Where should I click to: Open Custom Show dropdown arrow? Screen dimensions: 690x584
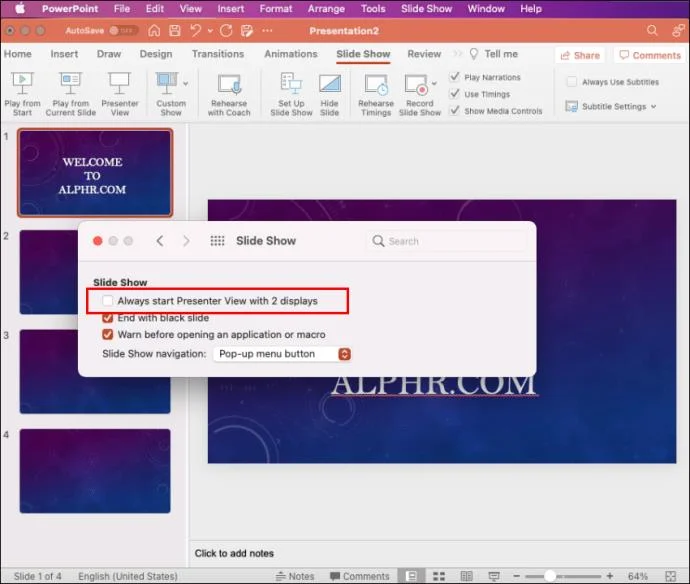pos(186,83)
